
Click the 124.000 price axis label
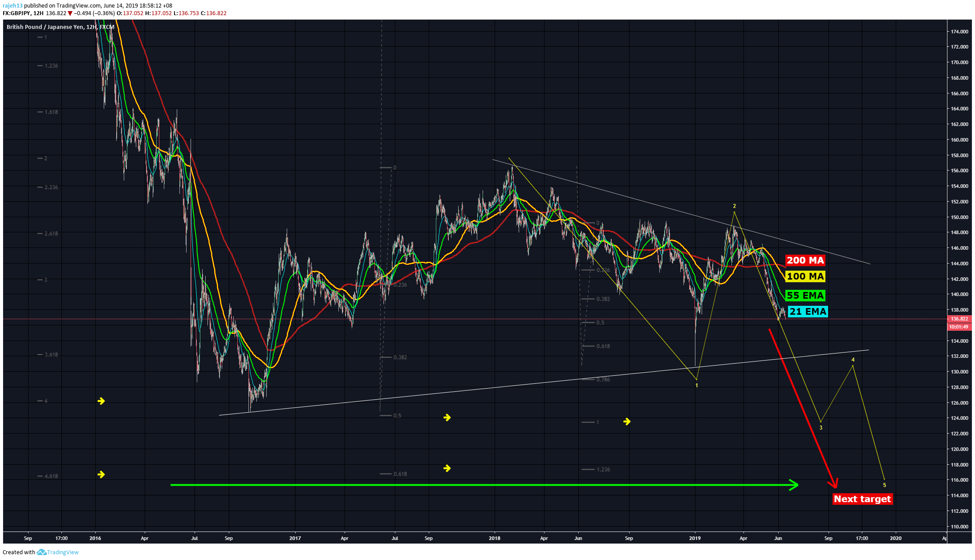point(959,418)
